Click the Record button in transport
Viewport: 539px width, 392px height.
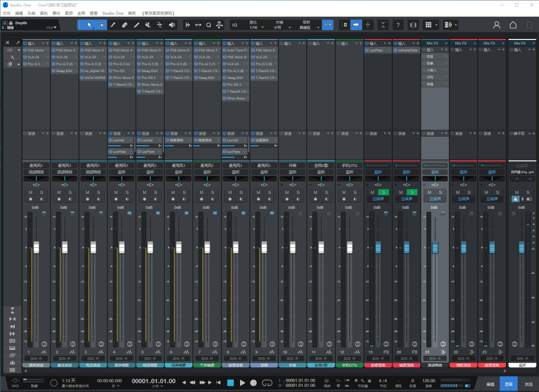[x=253, y=383]
